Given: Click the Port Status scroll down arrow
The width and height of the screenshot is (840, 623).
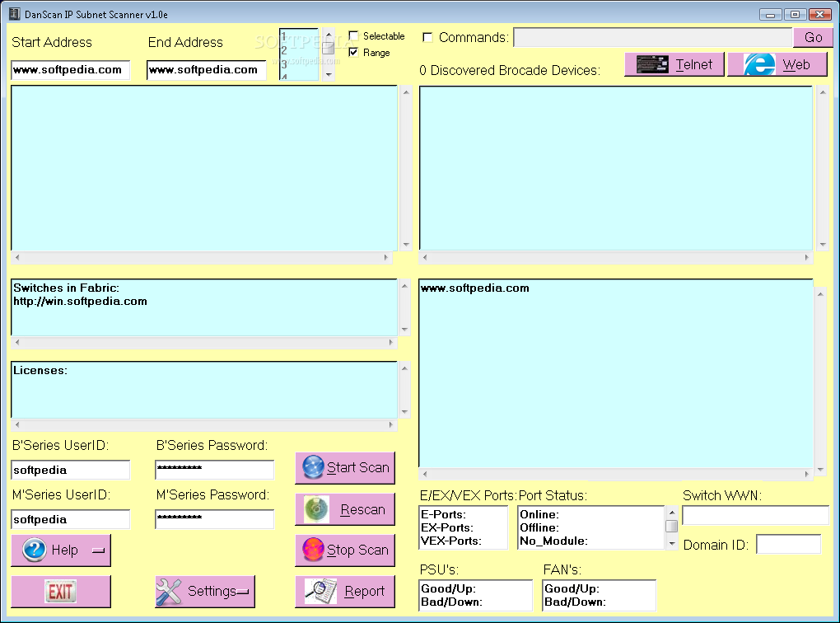Looking at the screenshot, I should click(672, 543).
